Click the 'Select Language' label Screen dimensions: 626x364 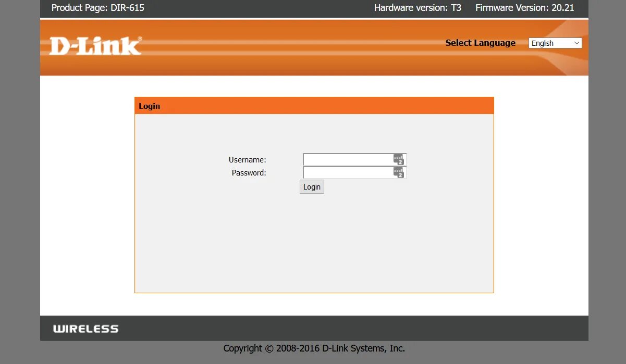[480, 43]
